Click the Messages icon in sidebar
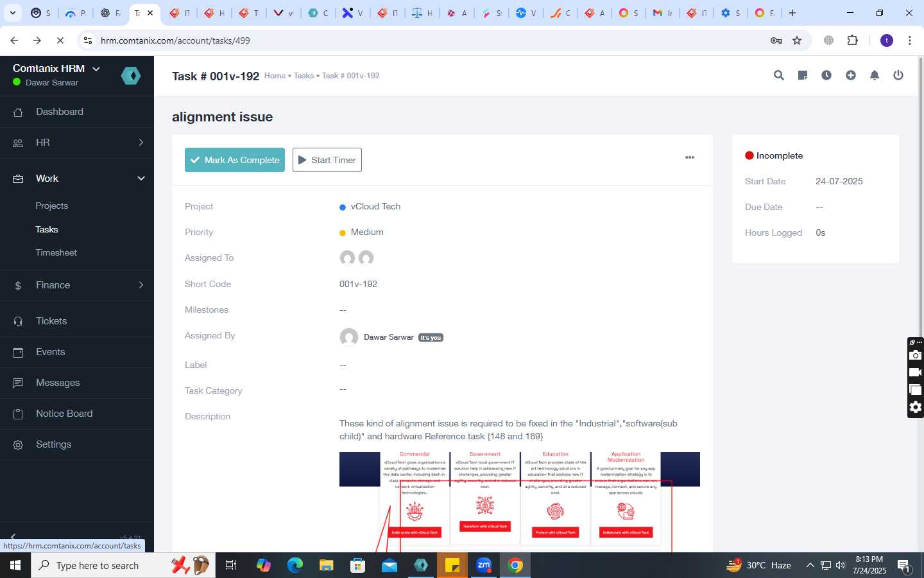The width and height of the screenshot is (924, 578). point(18,383)
